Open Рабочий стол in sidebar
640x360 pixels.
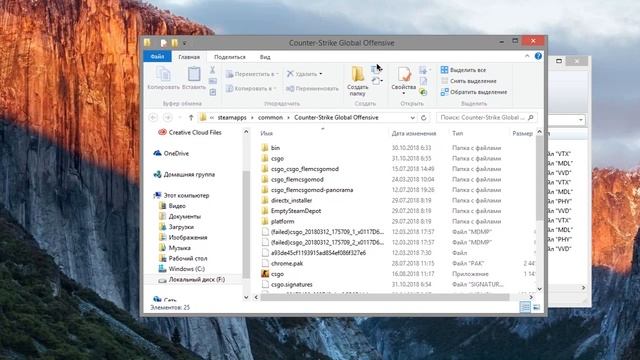(183, 258)
